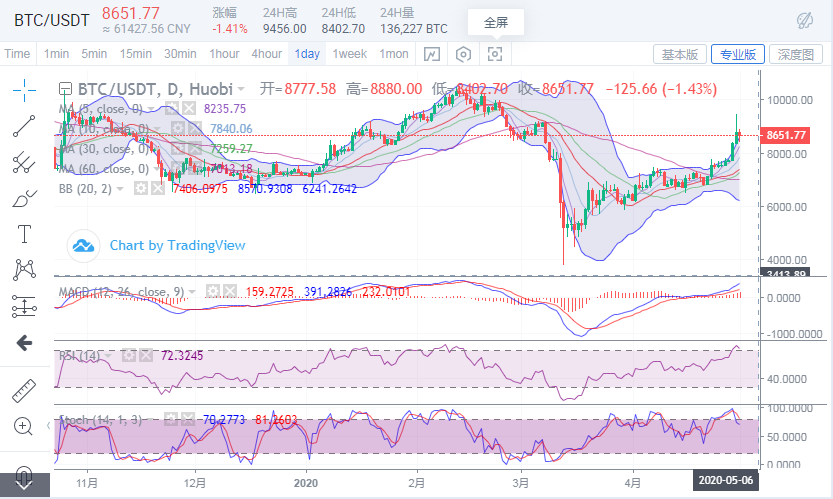Open MA (5, close, 0) settings gear
The image size is (833, 499).
[171, 109]
